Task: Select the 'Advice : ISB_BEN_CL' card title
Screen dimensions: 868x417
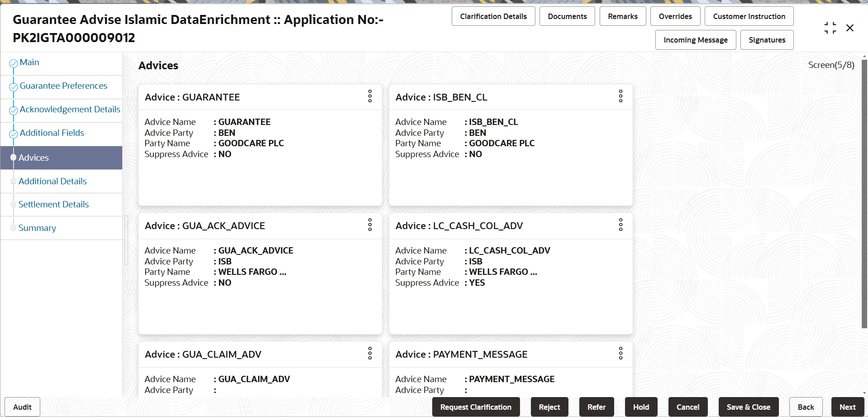Action: (441, 97)
